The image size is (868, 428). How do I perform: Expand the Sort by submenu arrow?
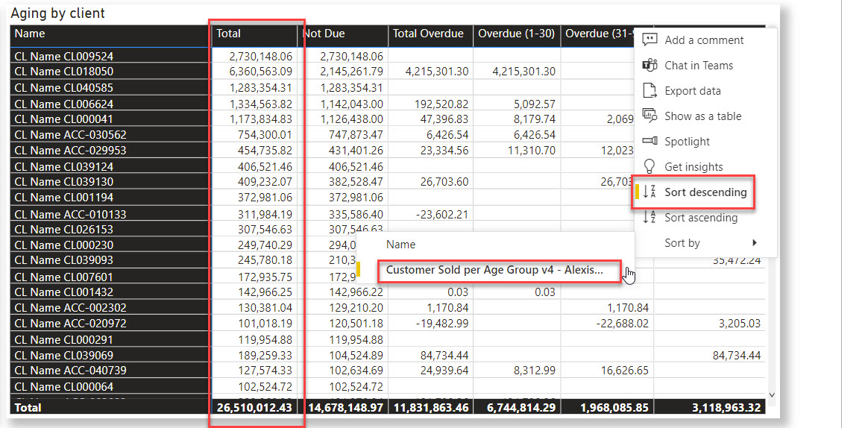pyautogui.click(x=755, y=242)
